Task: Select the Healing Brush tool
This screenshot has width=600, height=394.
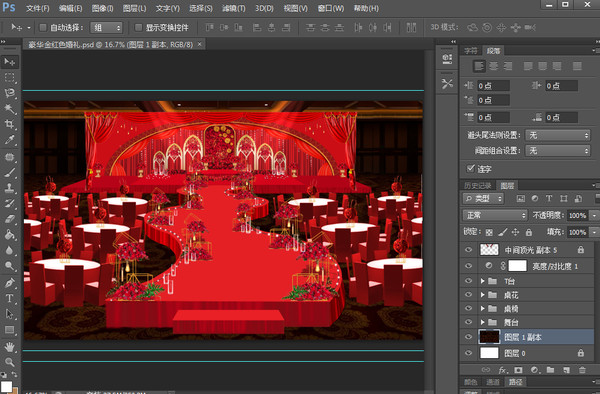Action: click(x=10, y=157)
